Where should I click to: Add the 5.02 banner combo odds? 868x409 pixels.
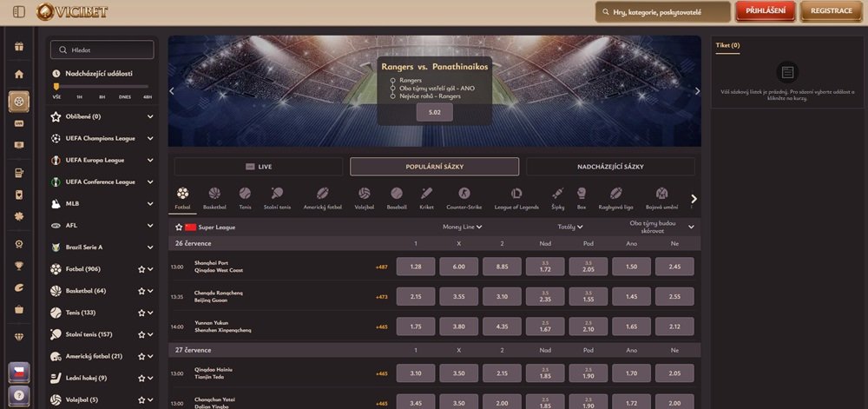435,112
